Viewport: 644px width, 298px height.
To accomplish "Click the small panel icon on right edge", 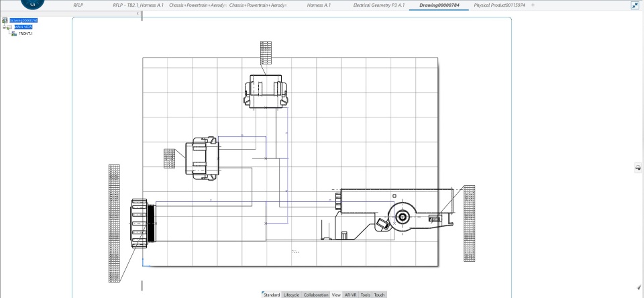I will pyautogui.click(x=638, y=167).
